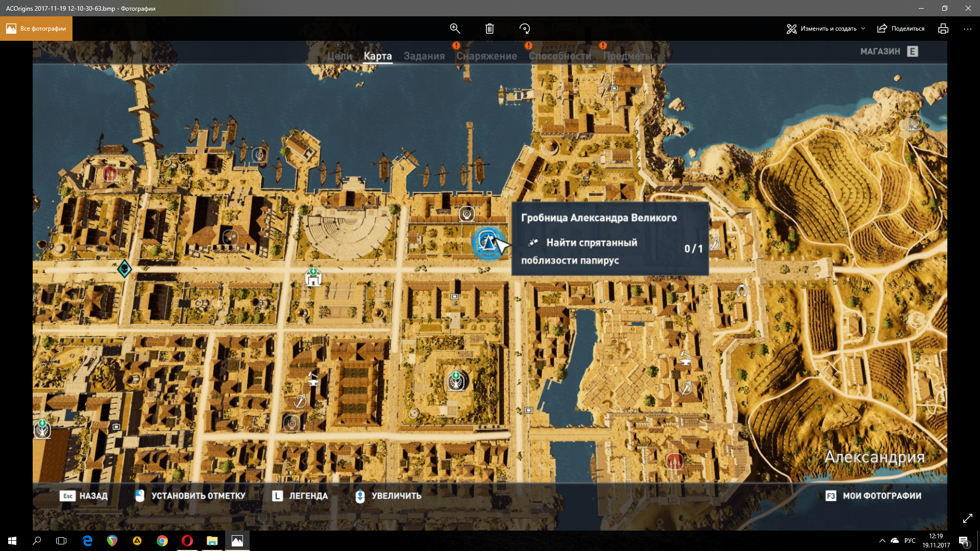Open the Изменить и создать menu

pos(826,29)
